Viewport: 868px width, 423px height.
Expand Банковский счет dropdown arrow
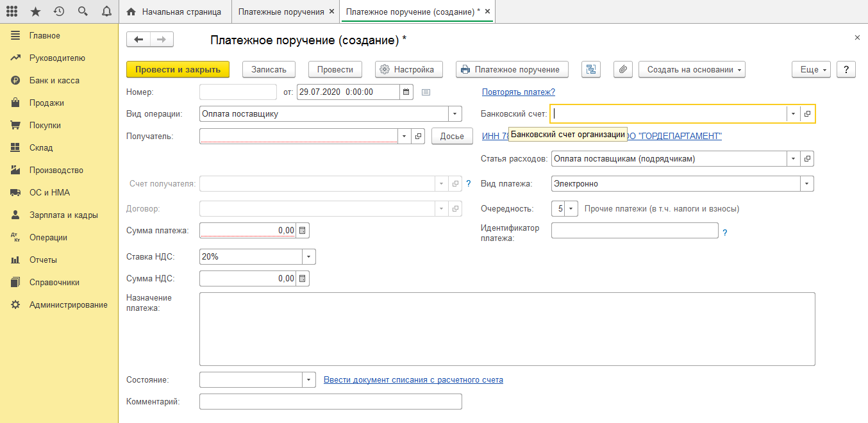794,114
